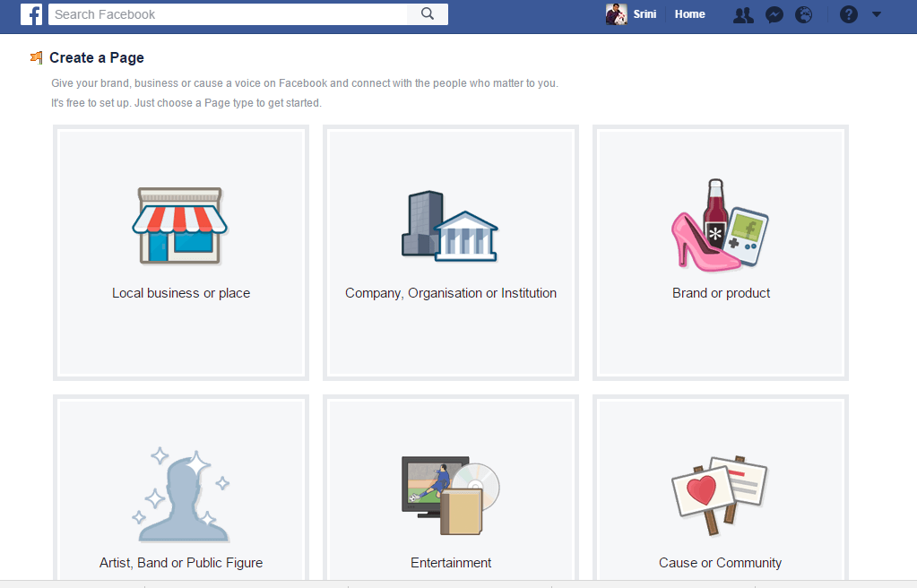Select the Artist silhouette icon

pyautogui.click(x=181, y=495)
